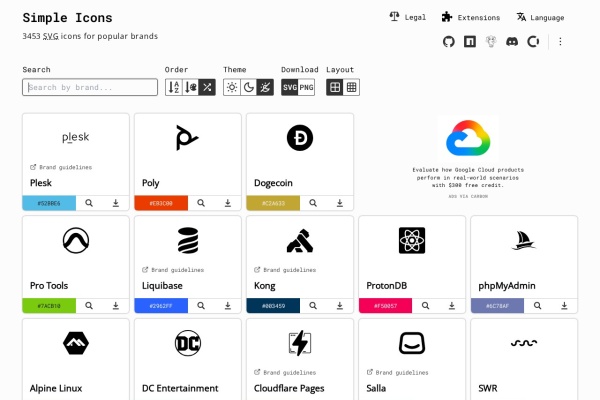600x400 pixels.
Task: Open the Extensions menu item
Action: tap(471, 17)
